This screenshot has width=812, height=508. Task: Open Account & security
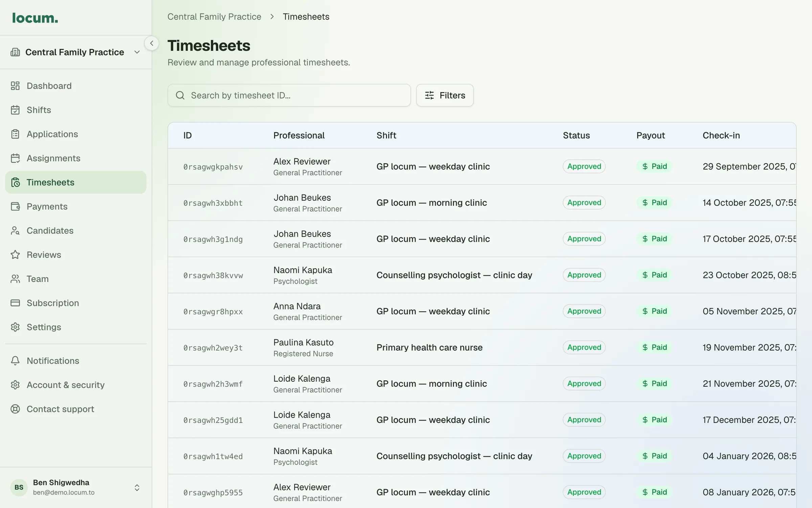tap(75, 385)
